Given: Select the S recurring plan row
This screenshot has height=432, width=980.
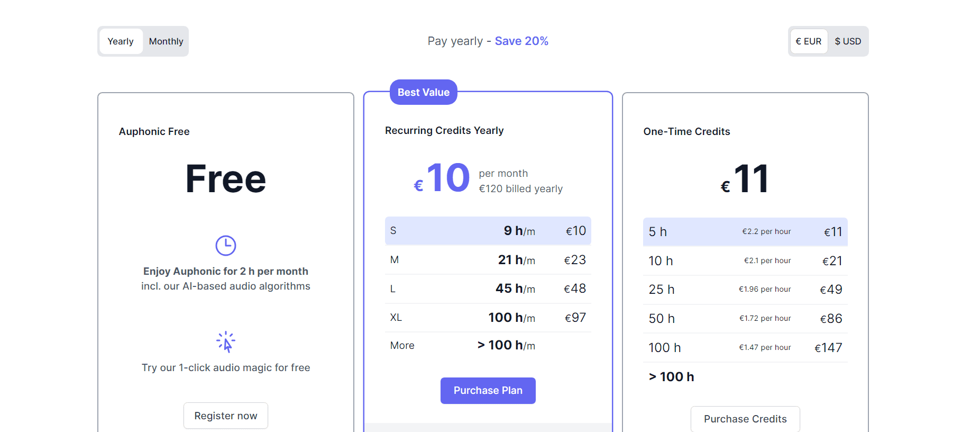Looking at the screenshot, I should (488, 231).
